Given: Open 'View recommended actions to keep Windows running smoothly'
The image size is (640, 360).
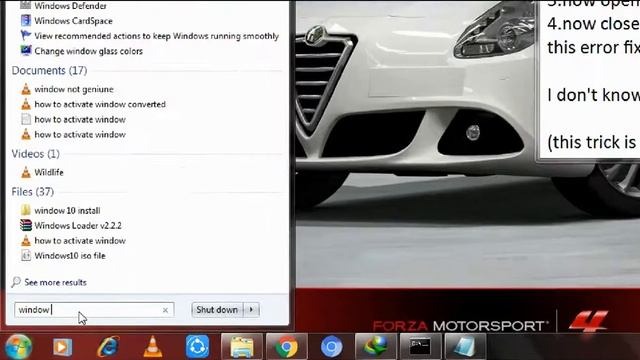Looking at the screenshot, I should tap(156, 36).
